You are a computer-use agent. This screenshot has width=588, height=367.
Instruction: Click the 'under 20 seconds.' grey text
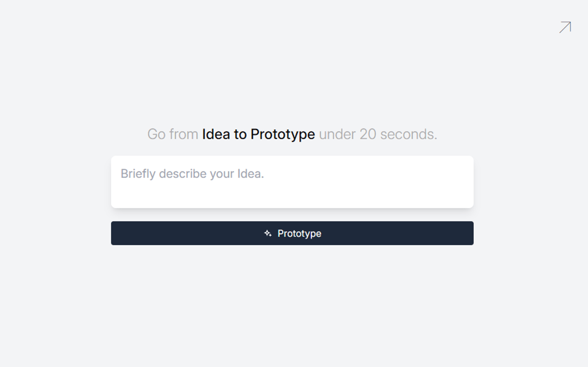point(378,134)
